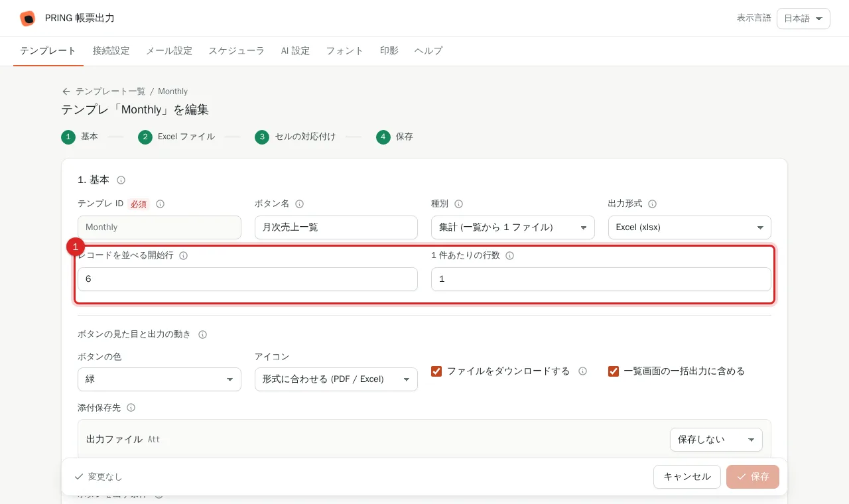The image size is (849, 504).
Task: Open the 接続設定 tab
Action: pos(111,51)
